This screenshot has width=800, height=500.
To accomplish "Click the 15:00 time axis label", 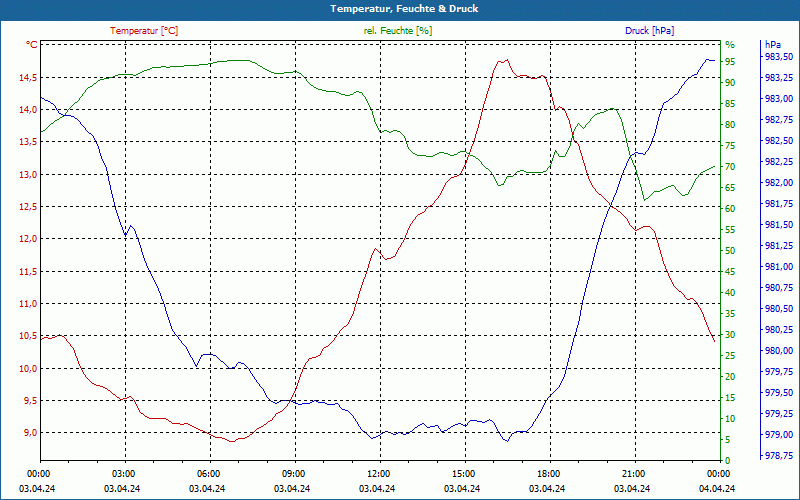I will point(462,474).
